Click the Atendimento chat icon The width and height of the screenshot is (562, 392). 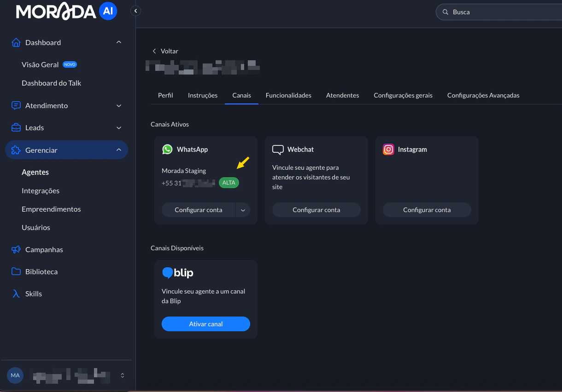(16, 105)
